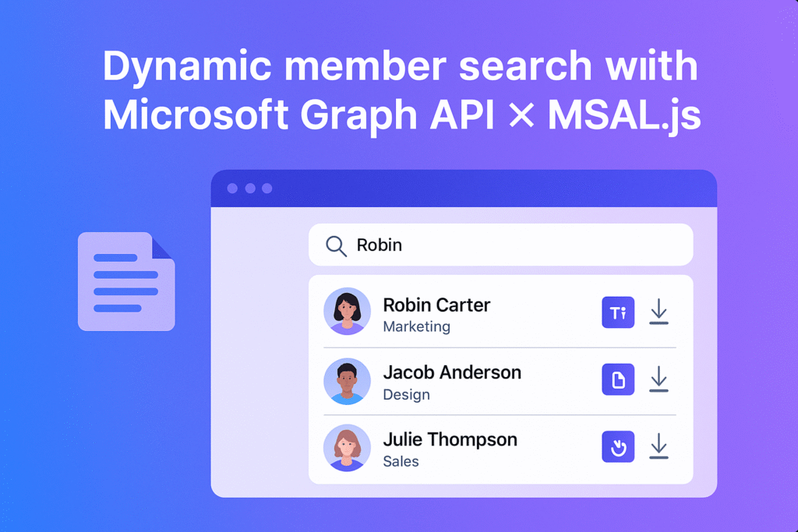
Task: Click the magnifier search icon
Action: click(x=336, y=246)
